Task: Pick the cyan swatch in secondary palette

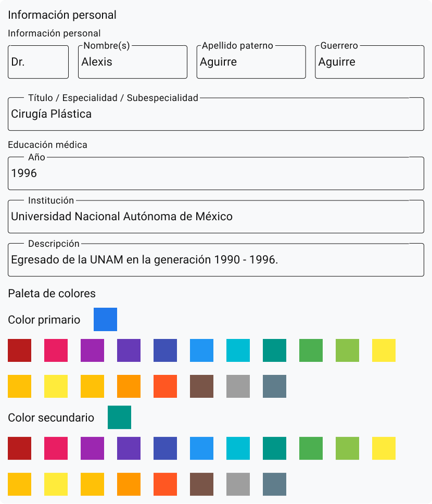Action: point(238,448)
